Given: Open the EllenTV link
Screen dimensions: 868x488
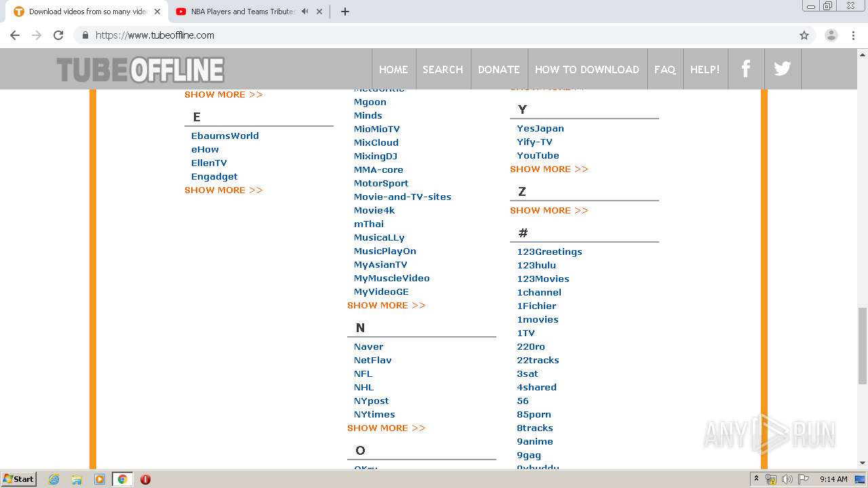Looking at the screenshot, I should (x=209, y=163).
